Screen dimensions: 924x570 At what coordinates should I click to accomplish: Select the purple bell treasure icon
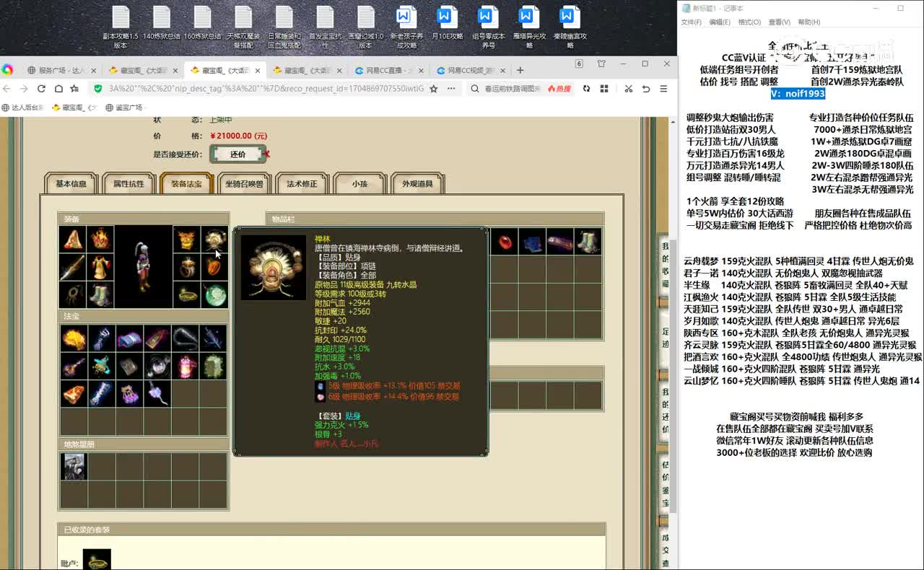coord(129,393)
